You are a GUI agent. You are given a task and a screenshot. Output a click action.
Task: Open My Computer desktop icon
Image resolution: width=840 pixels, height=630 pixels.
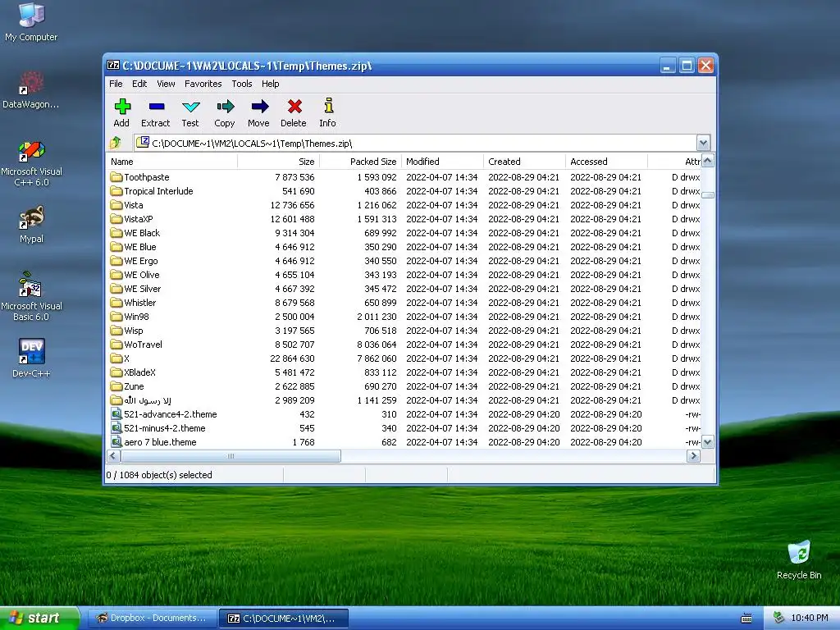tap(31, 21)
